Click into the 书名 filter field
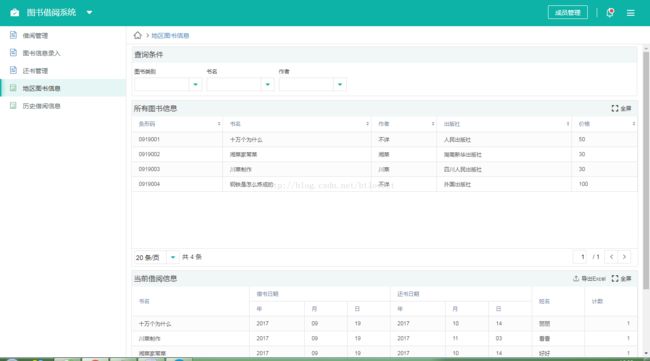650x361 pixels. 234,85
